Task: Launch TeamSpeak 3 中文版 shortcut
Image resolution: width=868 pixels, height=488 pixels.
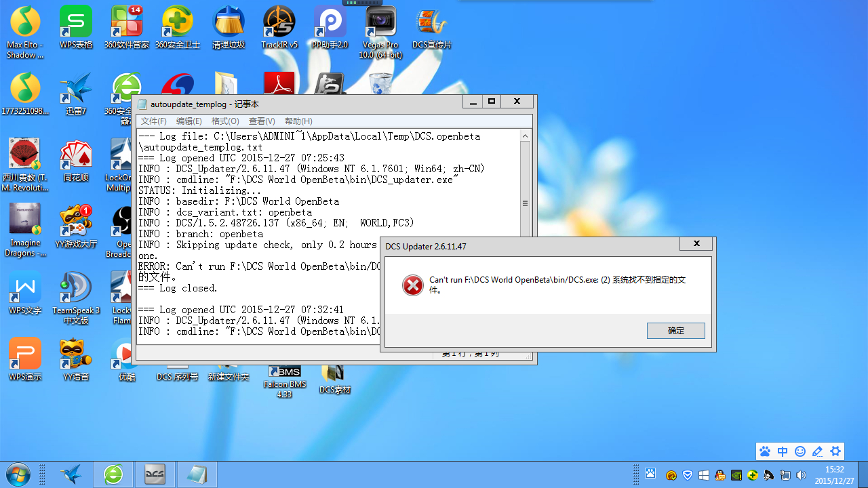Action: (x=76, y=298)
